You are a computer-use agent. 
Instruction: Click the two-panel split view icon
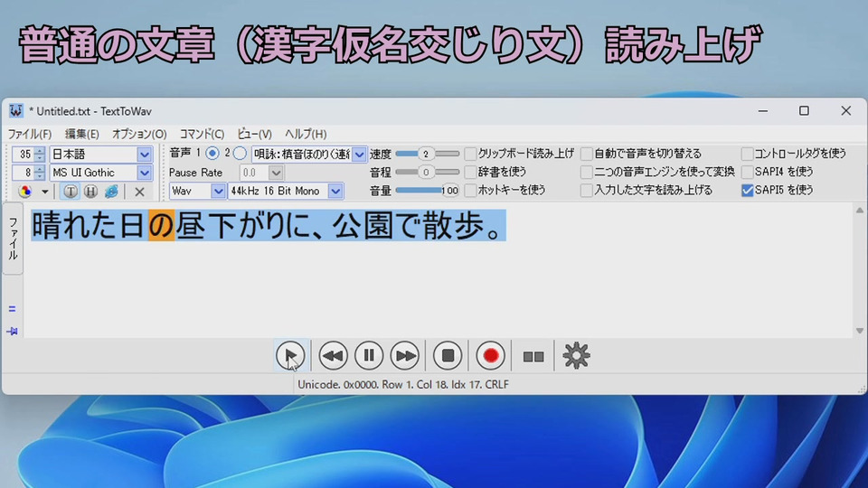point(533,357)
